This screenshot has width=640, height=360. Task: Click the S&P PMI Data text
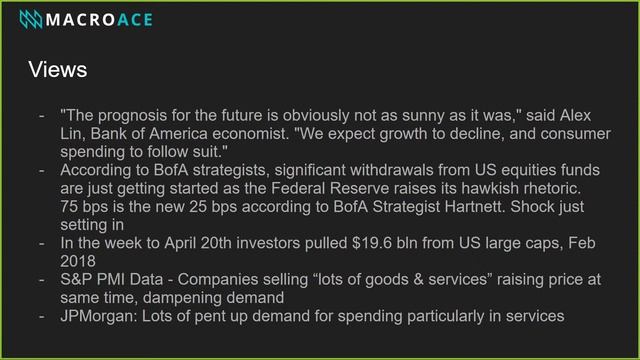click(x=111, y=280)
